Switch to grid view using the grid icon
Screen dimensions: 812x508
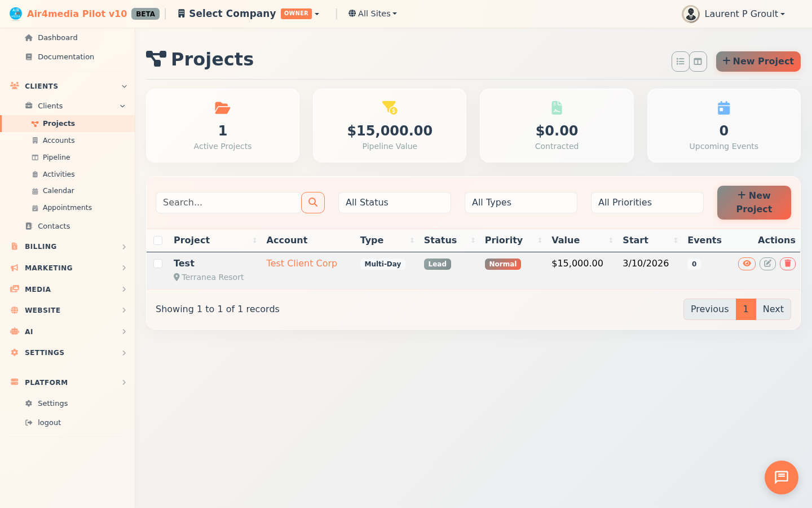tap(698, 62)
